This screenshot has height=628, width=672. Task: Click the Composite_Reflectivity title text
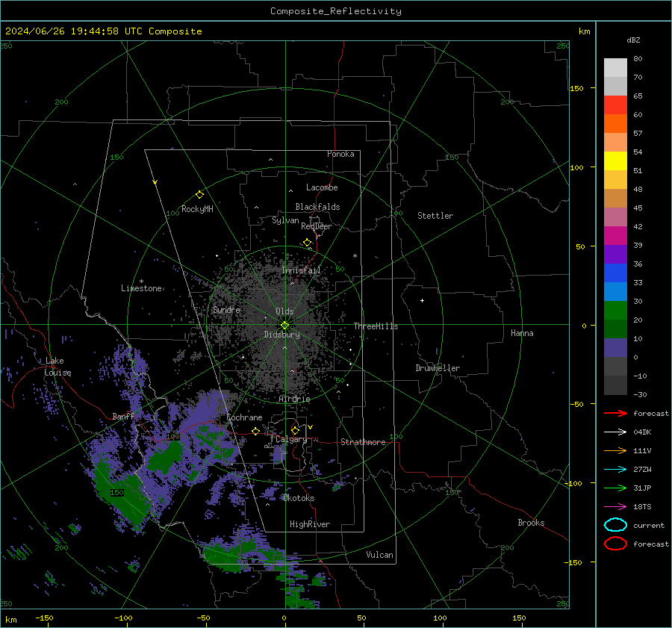pyautogui.click(x=336, y=11)
